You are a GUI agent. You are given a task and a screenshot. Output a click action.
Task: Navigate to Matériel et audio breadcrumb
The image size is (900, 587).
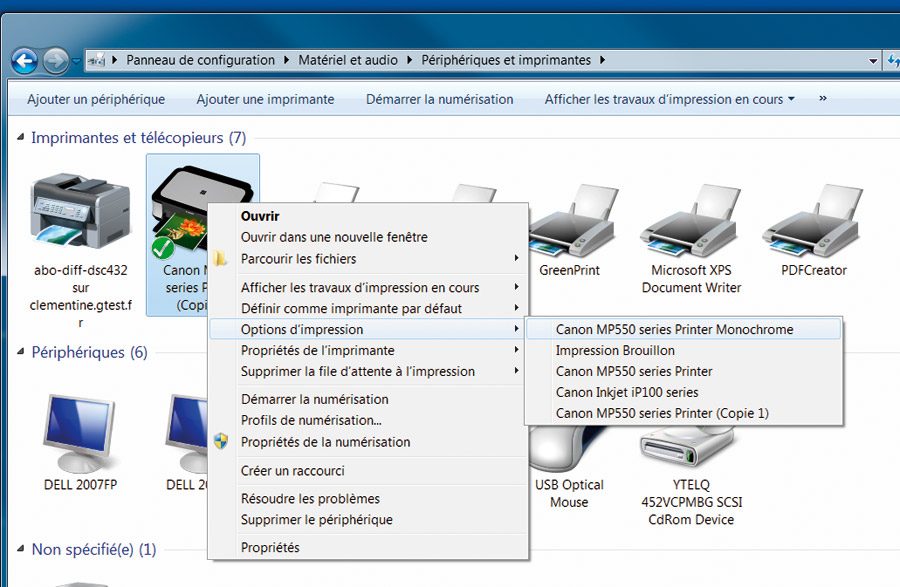(348, 60)
